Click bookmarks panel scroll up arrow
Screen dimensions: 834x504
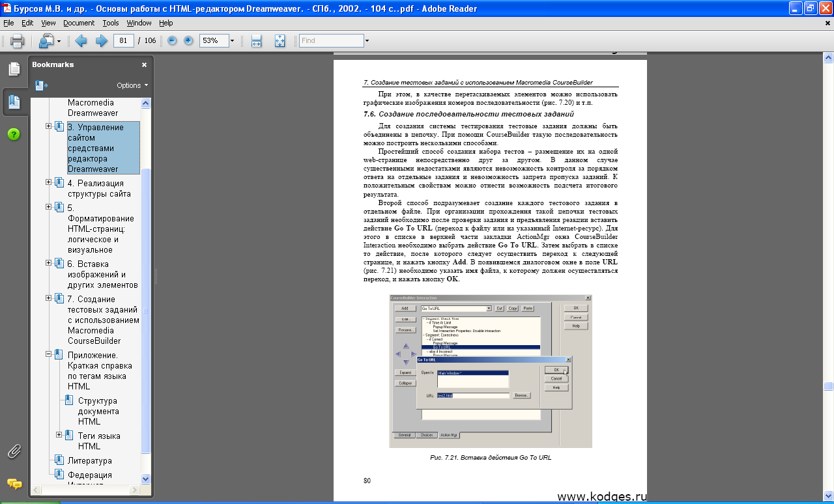point(146,104)
